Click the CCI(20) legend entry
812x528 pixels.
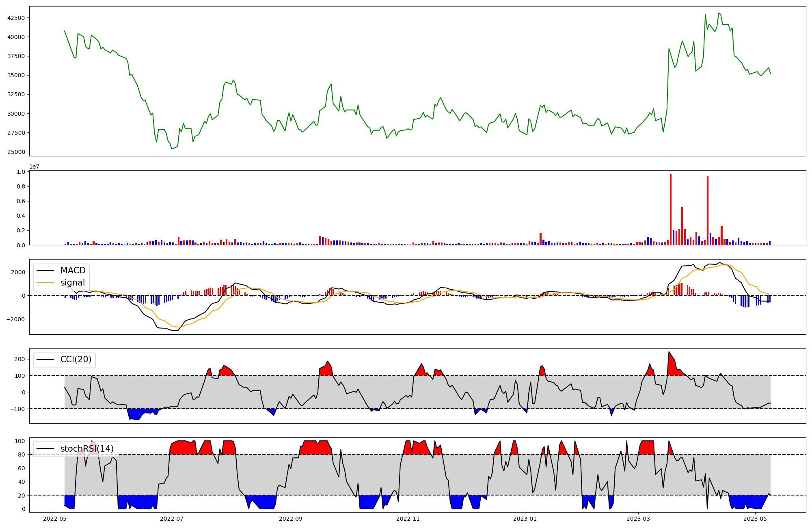[76, 359]
